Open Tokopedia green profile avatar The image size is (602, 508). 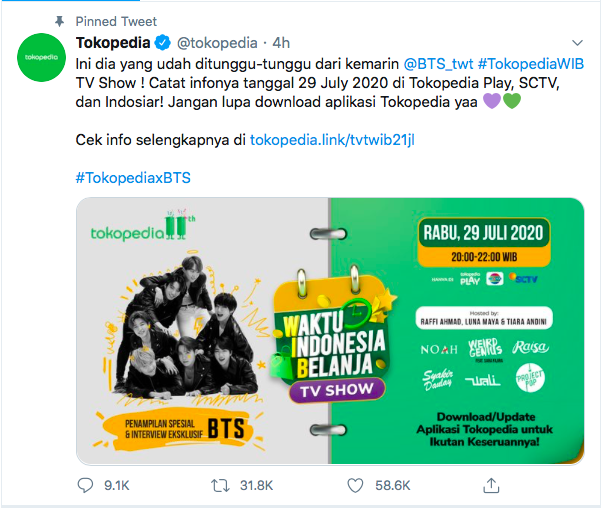click(41, 57)
